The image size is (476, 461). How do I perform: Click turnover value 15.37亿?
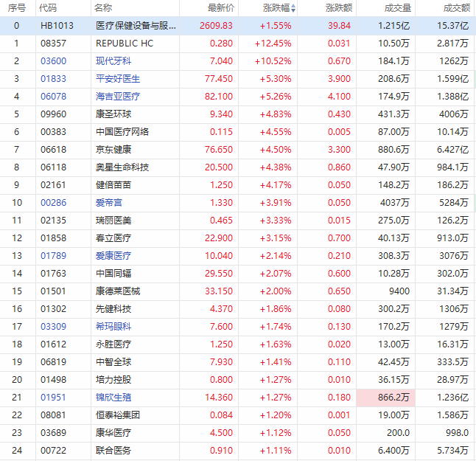click(x=453, y=26)
